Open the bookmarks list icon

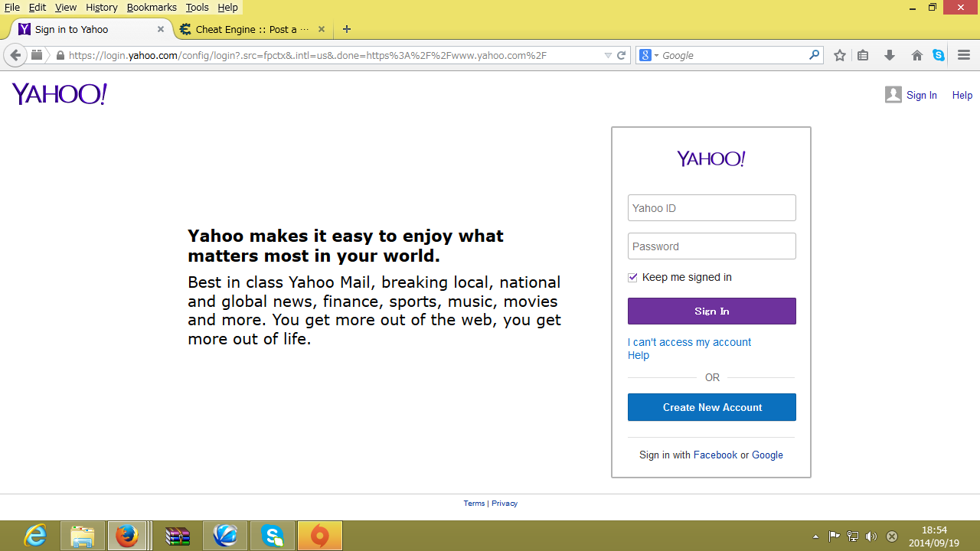pyautogui.click(x=863, y=55)
